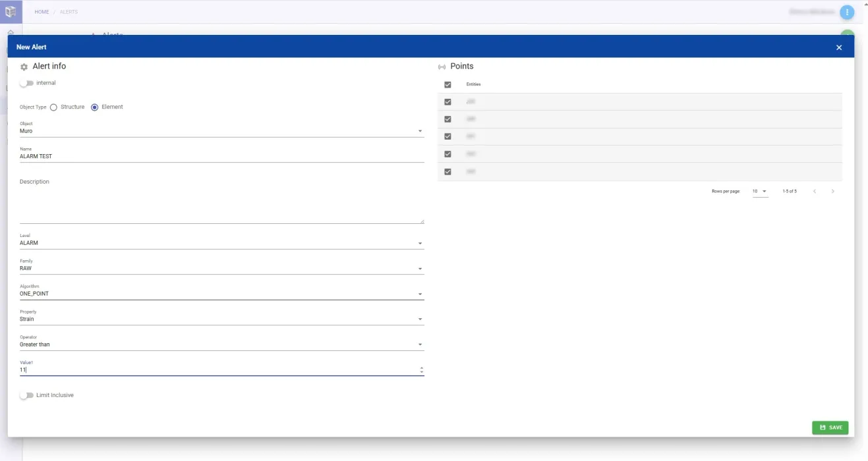Click the app logo in top-left corner
868x461 pixels.
pos(11,11)
